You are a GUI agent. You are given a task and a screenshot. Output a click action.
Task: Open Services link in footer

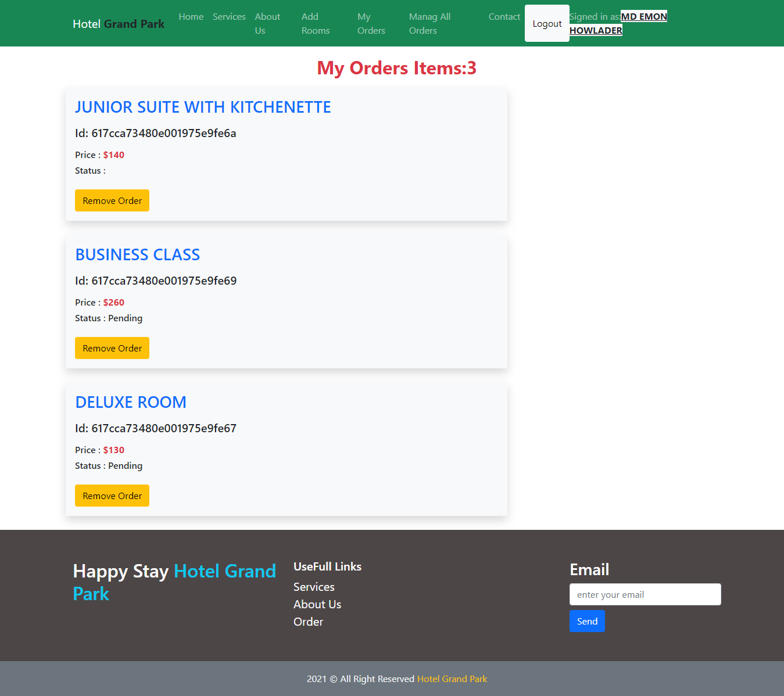click(x=314, y=587)
